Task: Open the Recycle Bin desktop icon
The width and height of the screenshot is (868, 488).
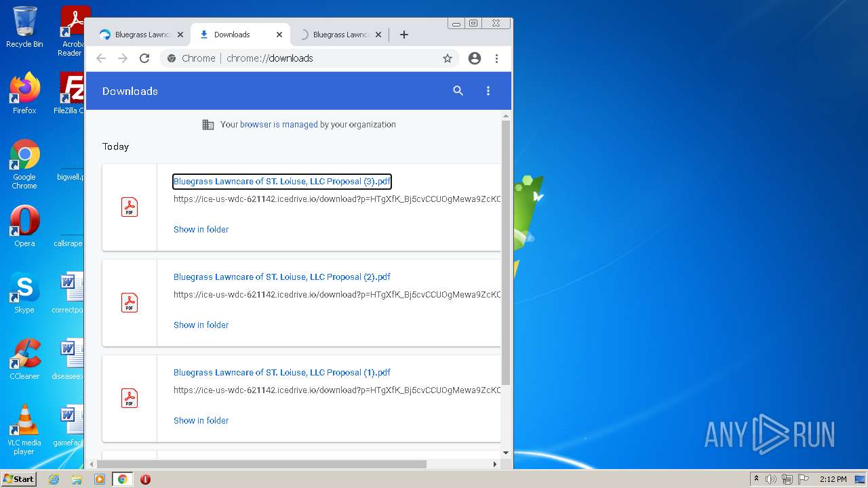Action: click(x=24, y=27)
